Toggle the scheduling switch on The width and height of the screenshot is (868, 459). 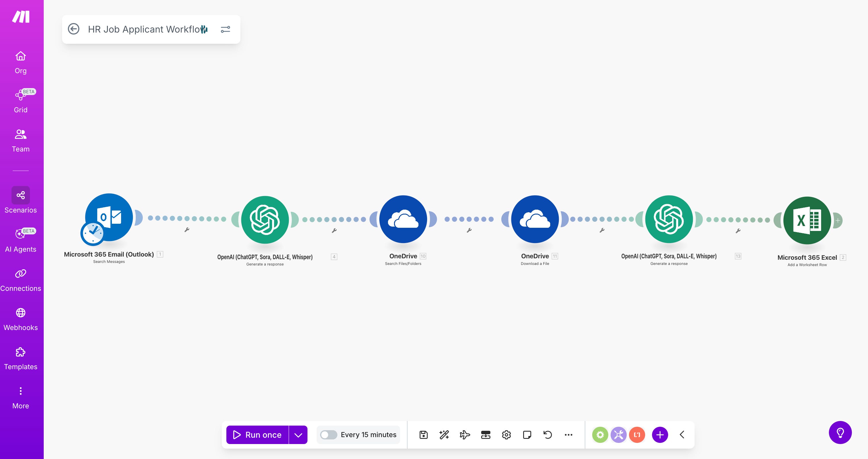[x=328, y=435]
